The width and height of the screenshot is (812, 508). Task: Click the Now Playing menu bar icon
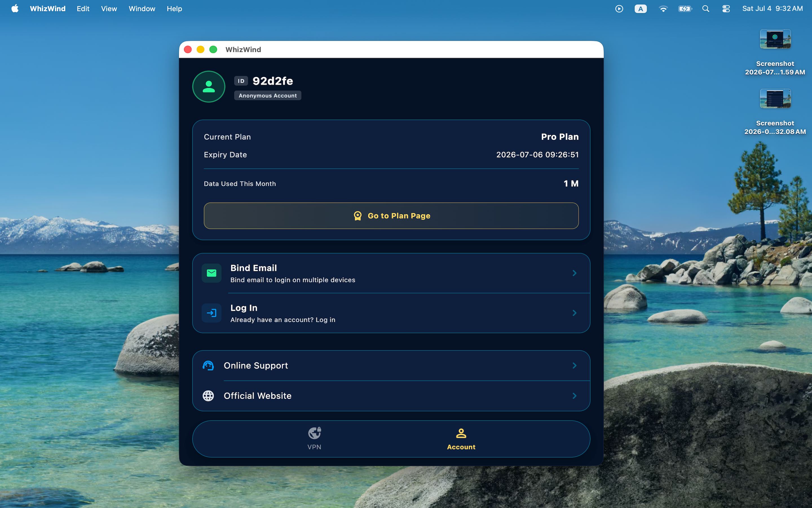point(619,9)
